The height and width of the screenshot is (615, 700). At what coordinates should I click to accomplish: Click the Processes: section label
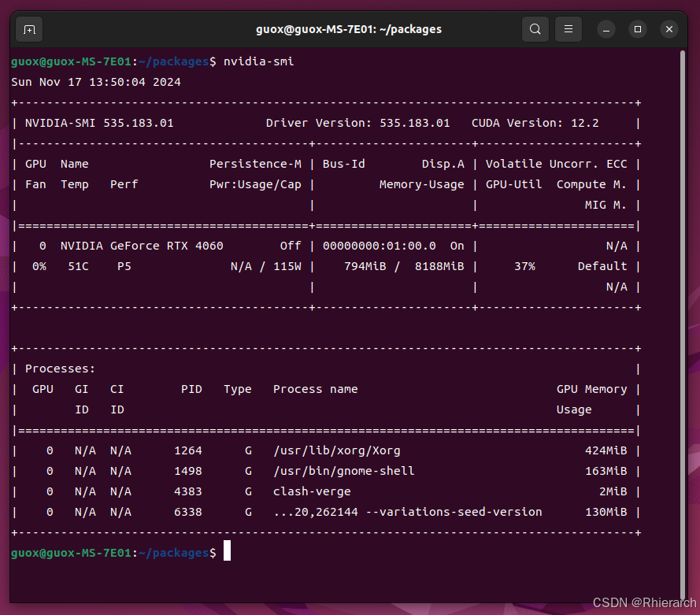[x=61, y=369]
